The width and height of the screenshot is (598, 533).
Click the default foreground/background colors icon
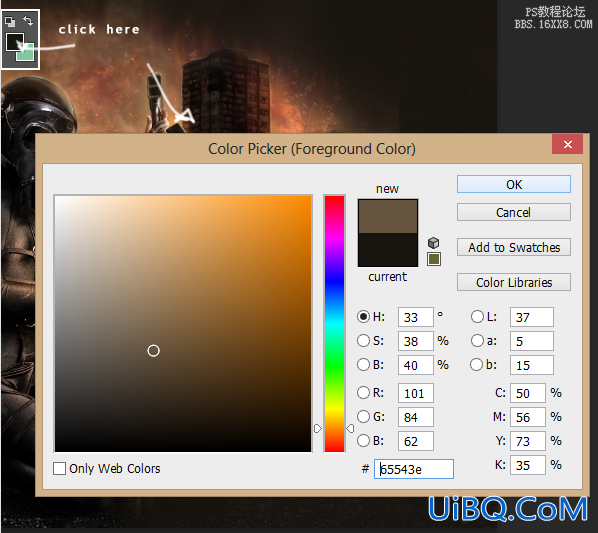[x=10, y=21]
